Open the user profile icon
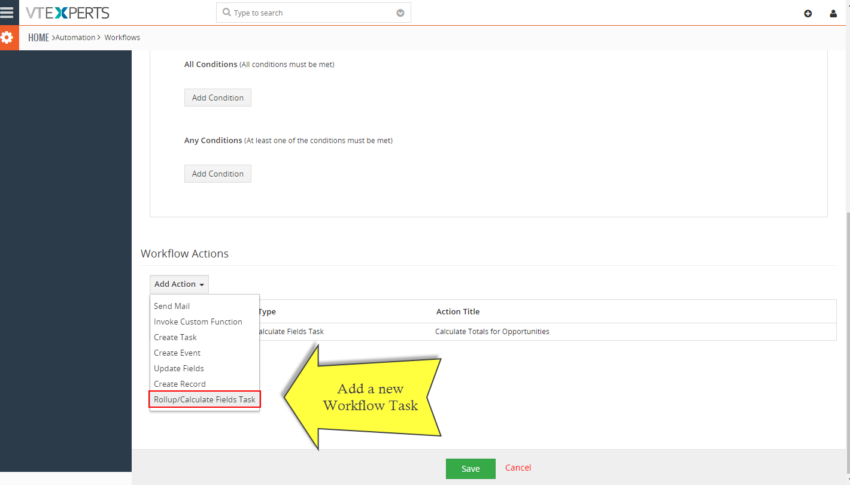The height and width of the screenshot is (485, 850). (x=833, y=14)
